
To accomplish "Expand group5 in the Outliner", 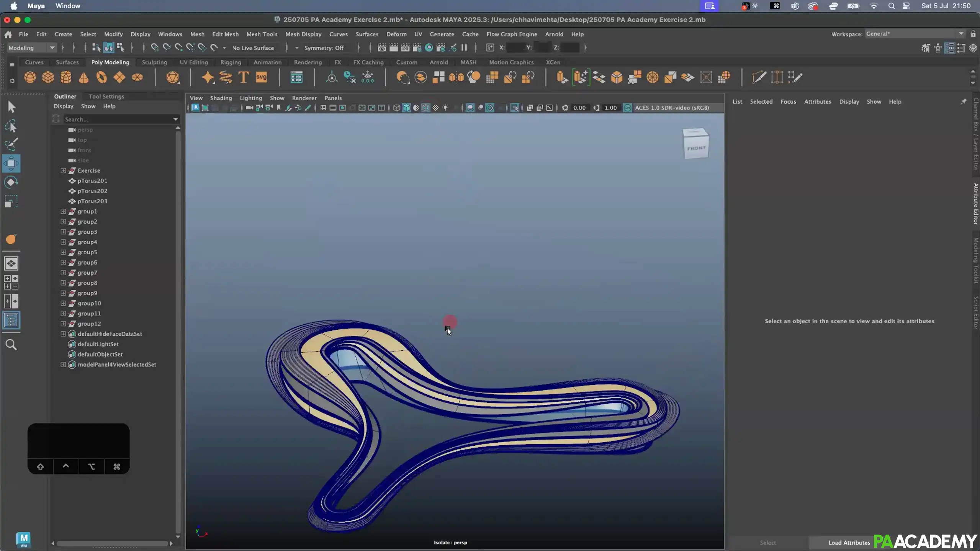I will tap(63, 252).
